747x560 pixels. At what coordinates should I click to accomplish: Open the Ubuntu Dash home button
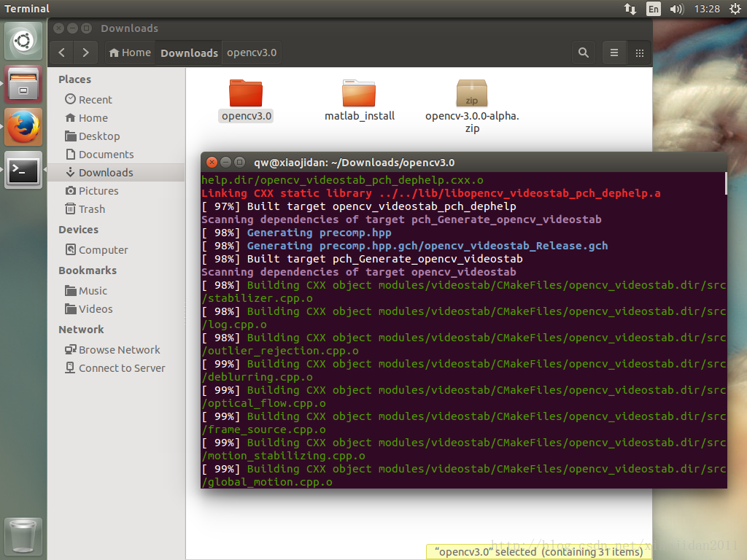(x=23, y=41)
